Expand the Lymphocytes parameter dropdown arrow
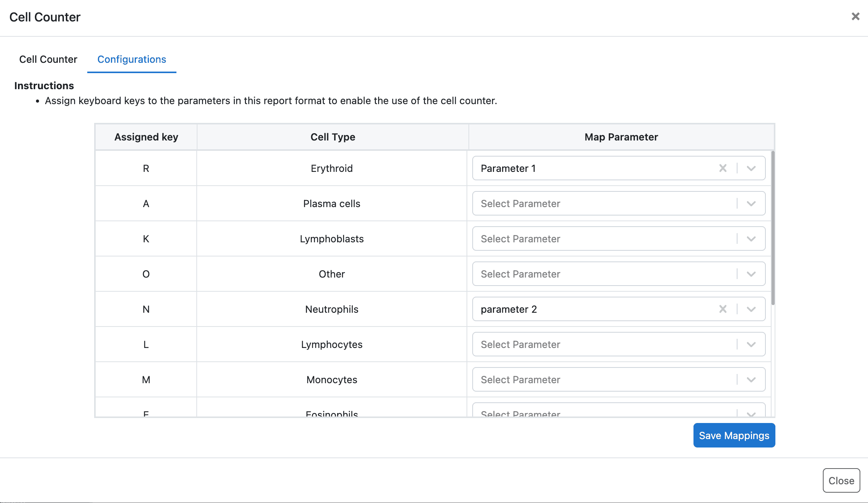Screen dimensions: 868x503 pyautogui.click(x=751, y=344)
